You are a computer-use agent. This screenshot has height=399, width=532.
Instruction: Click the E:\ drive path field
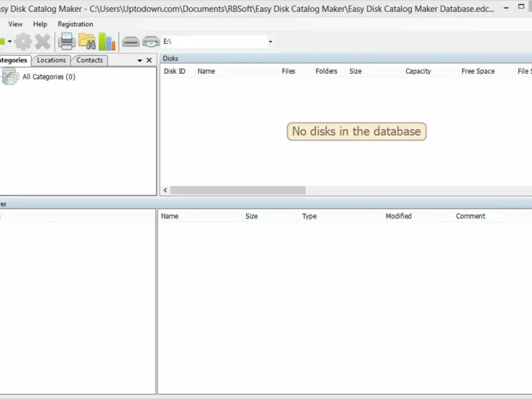point(214,41)
